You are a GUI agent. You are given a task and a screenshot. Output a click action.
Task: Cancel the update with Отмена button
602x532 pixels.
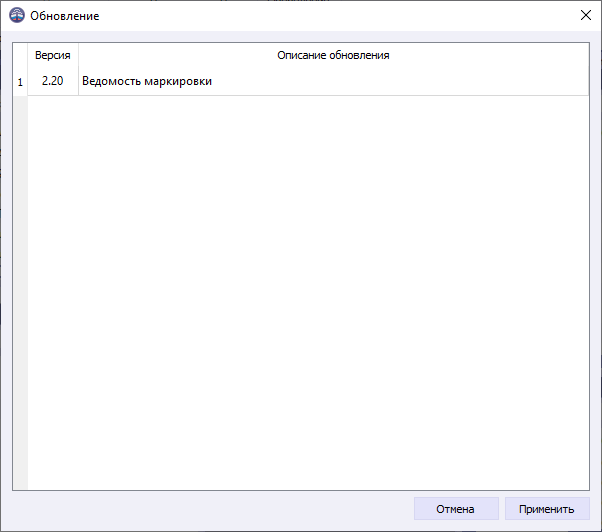[x=456, y=509]
